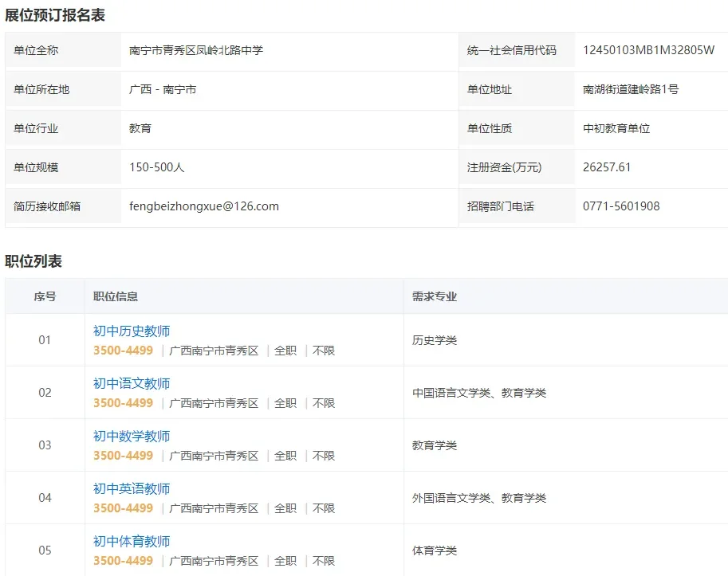Click registered capital value 26257.61
Screen dimensions: 728x576
click(607, 167)
